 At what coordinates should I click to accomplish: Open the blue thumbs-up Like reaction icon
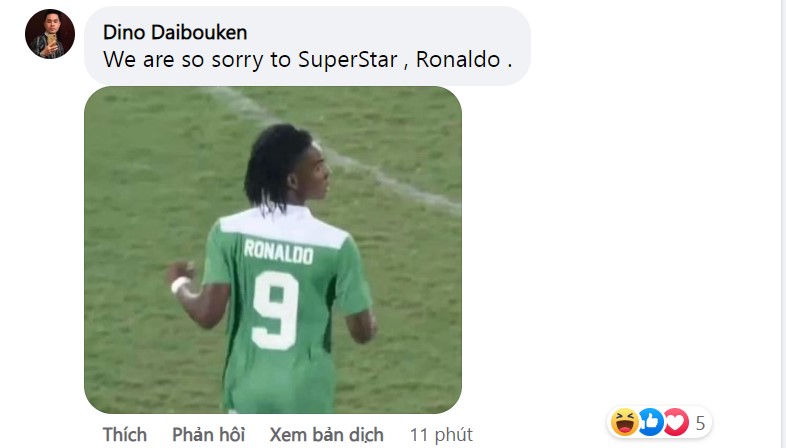point(650,422)
